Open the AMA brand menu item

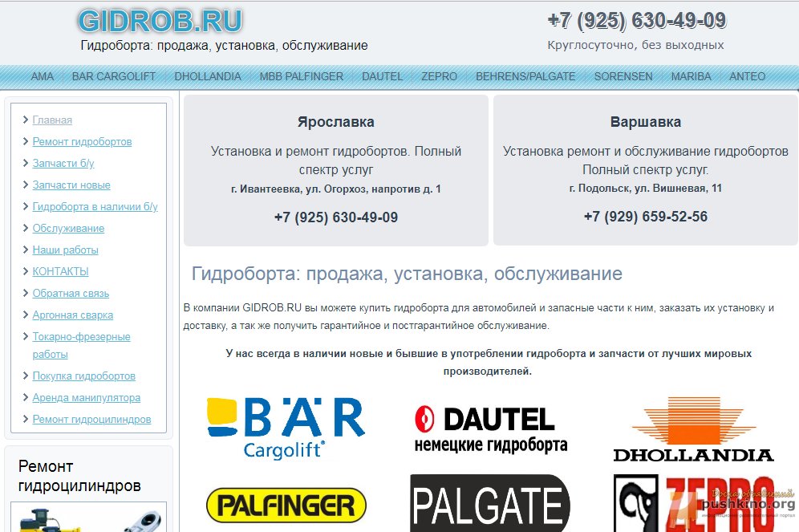pos(43,76)
